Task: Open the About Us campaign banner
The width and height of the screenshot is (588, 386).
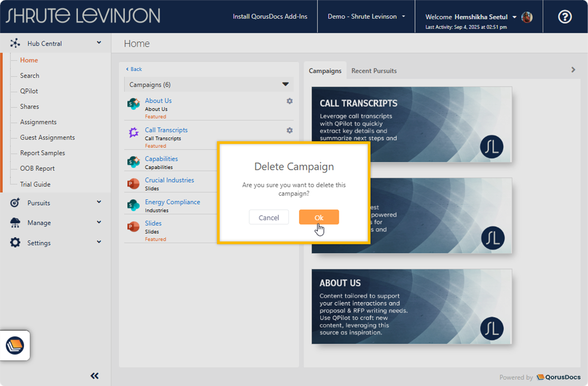Action: 412,306
